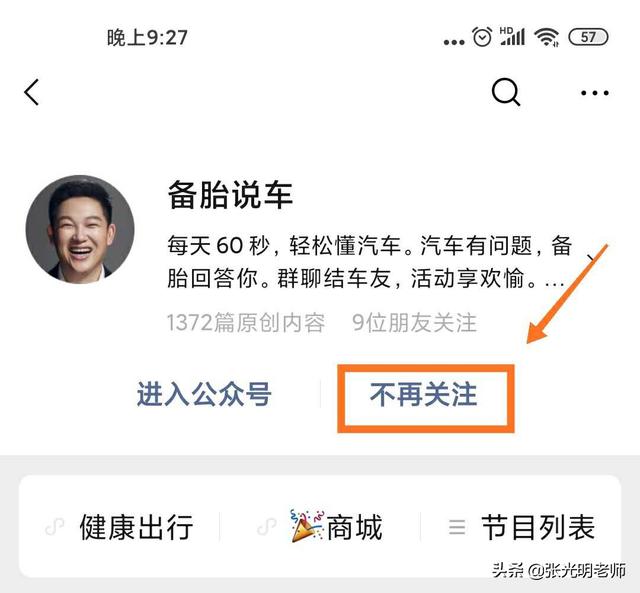This screenshot has width=640, height=593.
Task: View 9位朋友关注 friends list
Action: [414, 323]
